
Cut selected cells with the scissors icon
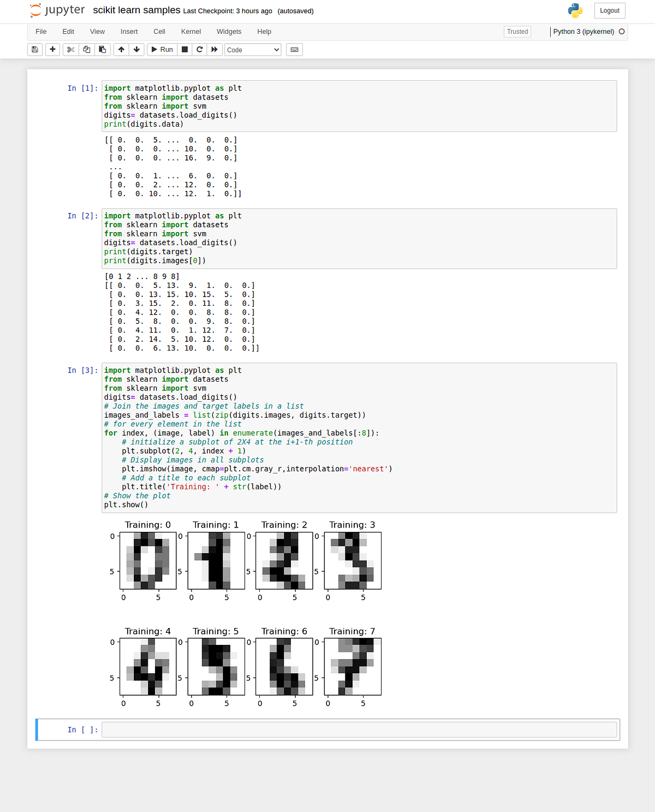[70, 50]
